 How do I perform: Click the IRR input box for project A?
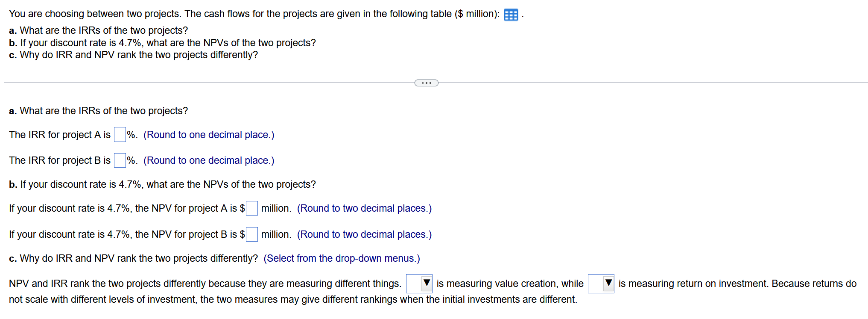120,134
